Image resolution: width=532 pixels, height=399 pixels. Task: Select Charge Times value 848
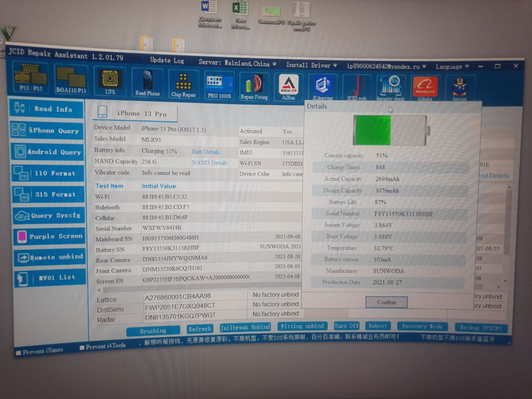coord(380,167)
